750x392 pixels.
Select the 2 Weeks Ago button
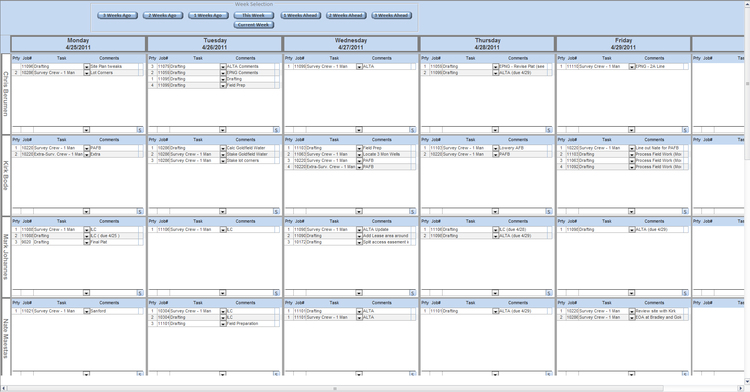tap(163, 15)
